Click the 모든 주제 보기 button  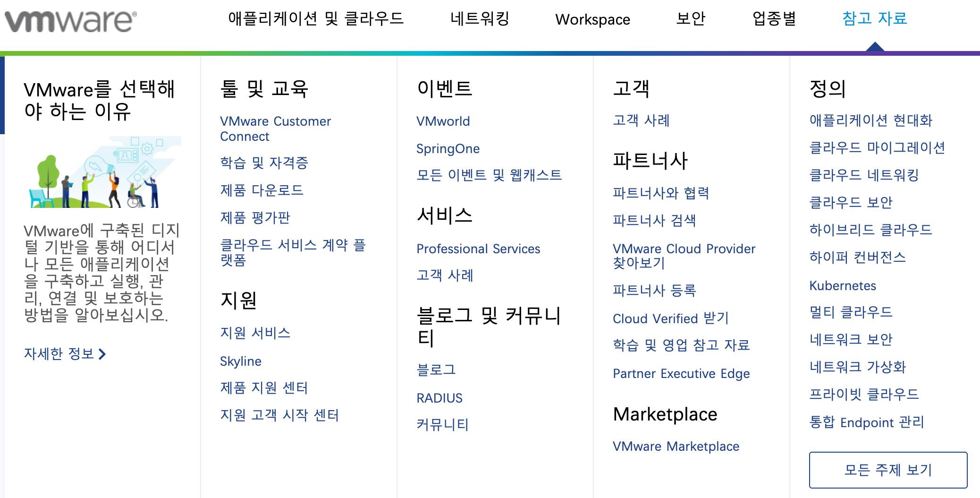[x=888, y=470]
